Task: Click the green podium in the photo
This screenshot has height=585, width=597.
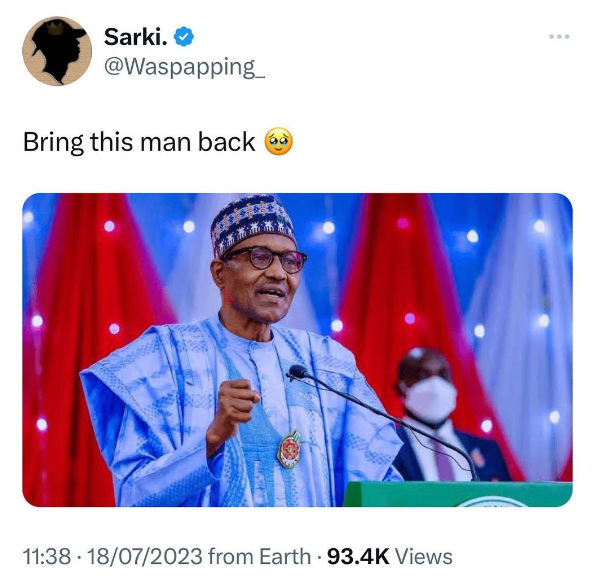Action: point(458,494)
